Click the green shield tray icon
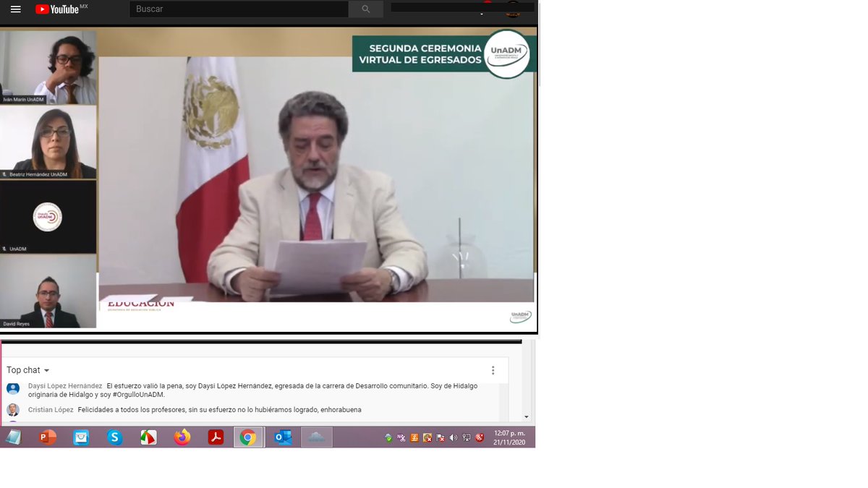The width and height of the screenshot is (868, 488). (388, 437)
